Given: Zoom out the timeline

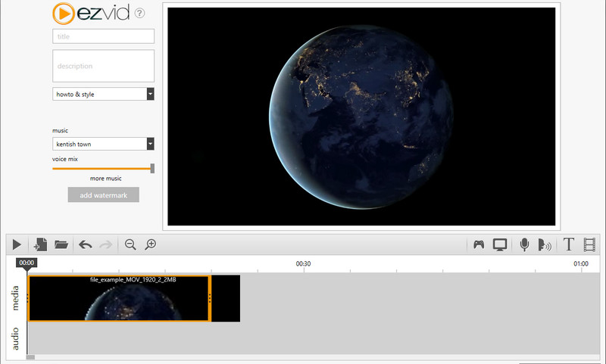Looking at the screenshot, I should (130, 244).
